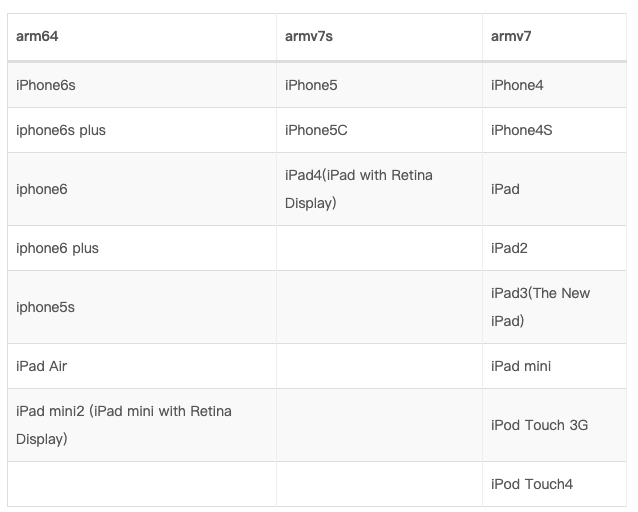The image size is (638, 512).
Task: Click the iPod Touch4 cell
Action: (x=554, y=484)
